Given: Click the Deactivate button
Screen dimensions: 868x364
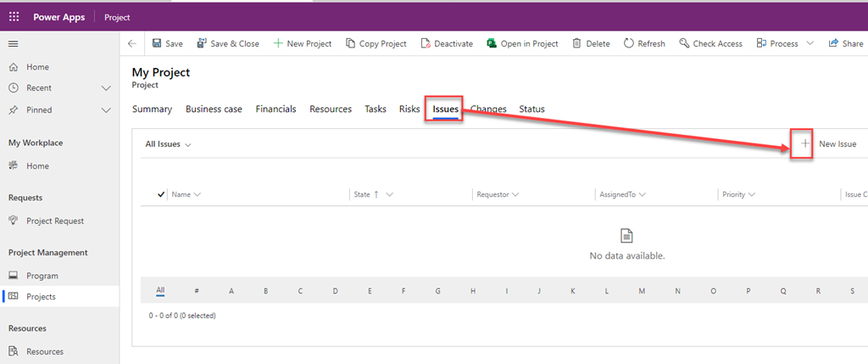Looking at the screenshot, I should click(447, 43).
